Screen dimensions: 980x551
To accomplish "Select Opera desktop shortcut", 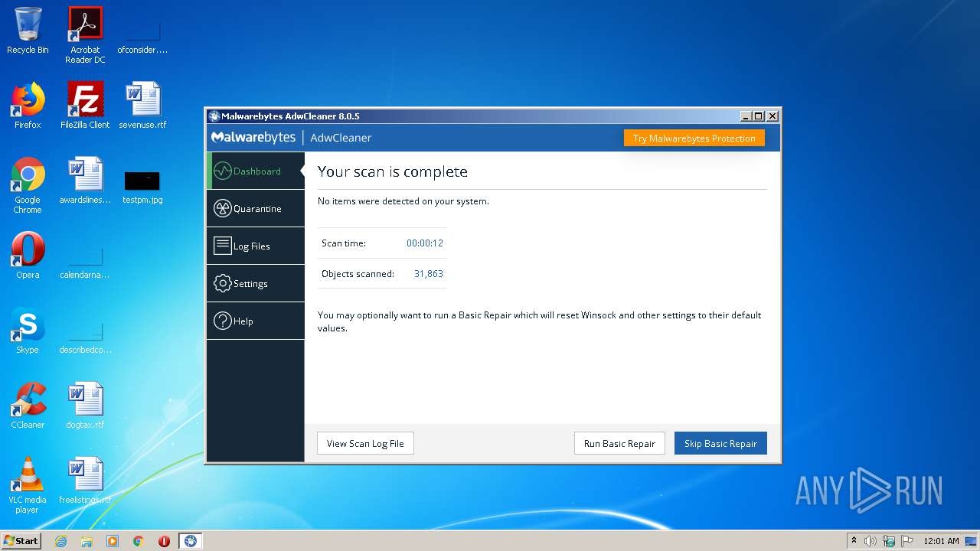I will point(28,256).
